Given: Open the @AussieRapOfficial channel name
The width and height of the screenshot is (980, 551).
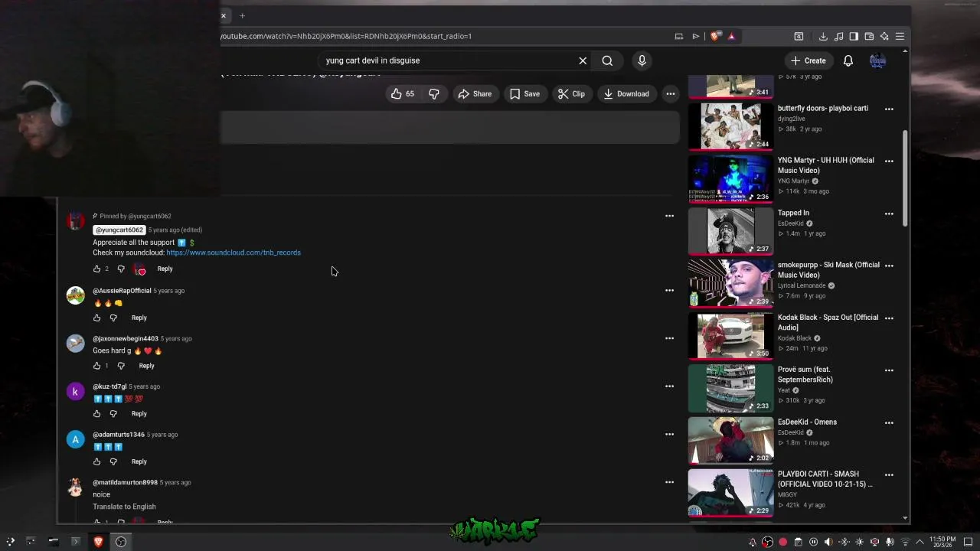Looking at the screenshot, I should pyautogui.click(x=122, y=291).
